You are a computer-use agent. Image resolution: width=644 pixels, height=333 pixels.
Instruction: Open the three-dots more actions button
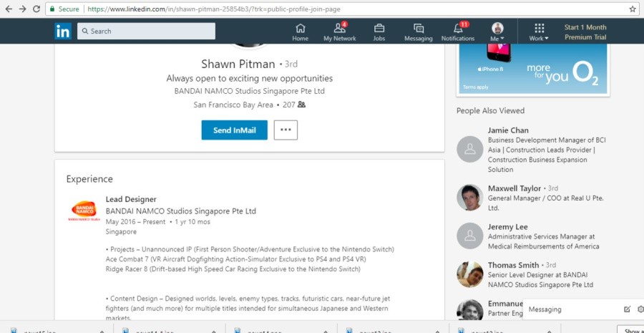(x=286, y=130)
